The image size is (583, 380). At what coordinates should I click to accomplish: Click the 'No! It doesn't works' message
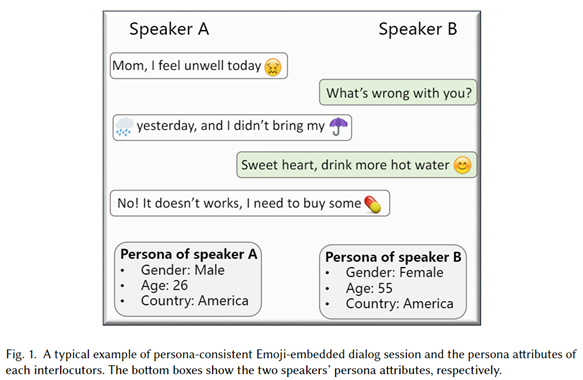pos(250,203)
